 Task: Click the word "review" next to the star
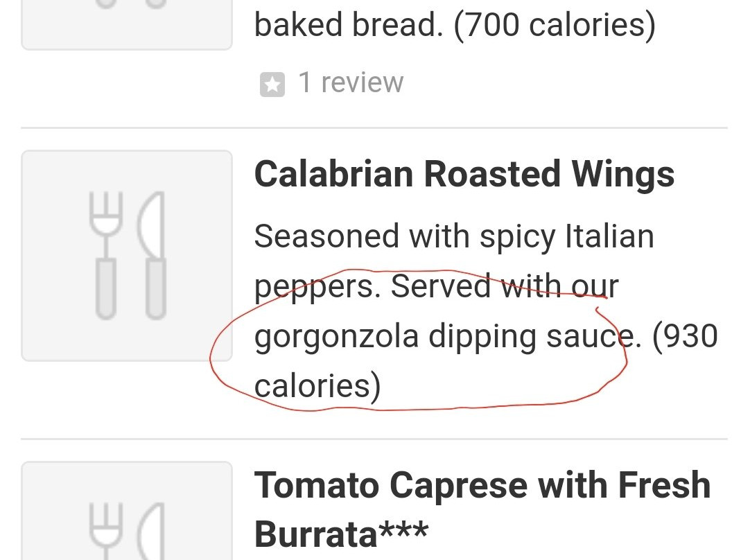point(362,82)
